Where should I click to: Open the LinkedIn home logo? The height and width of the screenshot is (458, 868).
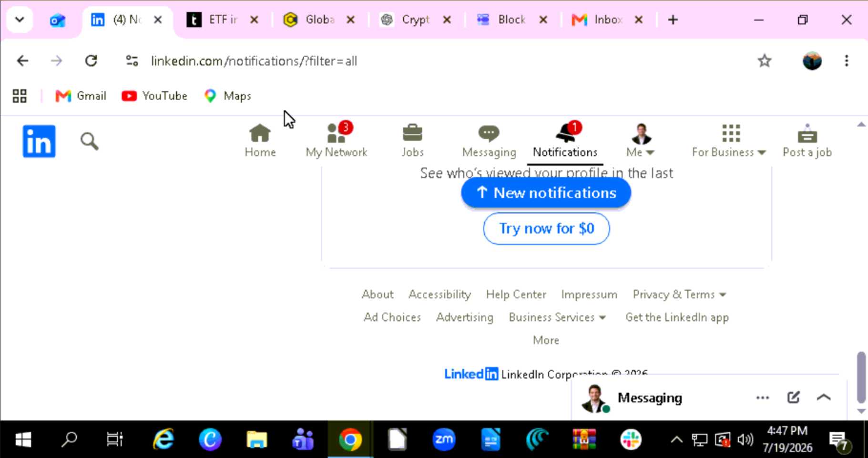coord(39,142)
